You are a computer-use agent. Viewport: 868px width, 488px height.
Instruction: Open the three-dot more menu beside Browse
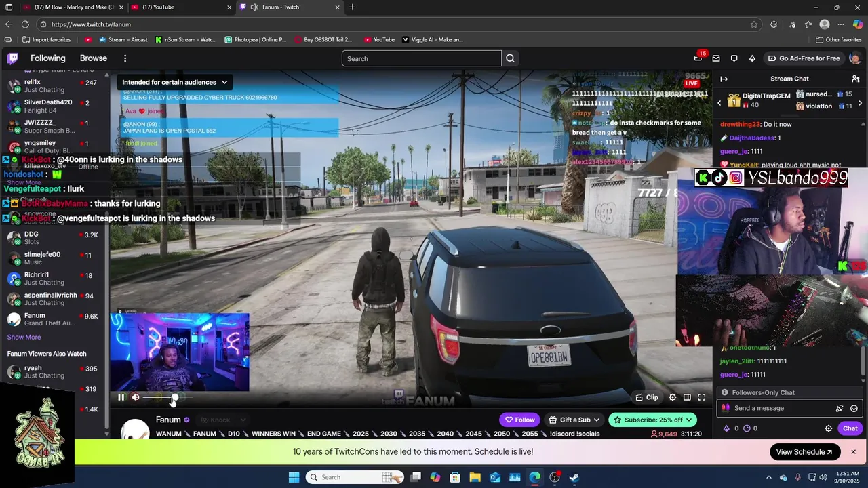point(125,58)
